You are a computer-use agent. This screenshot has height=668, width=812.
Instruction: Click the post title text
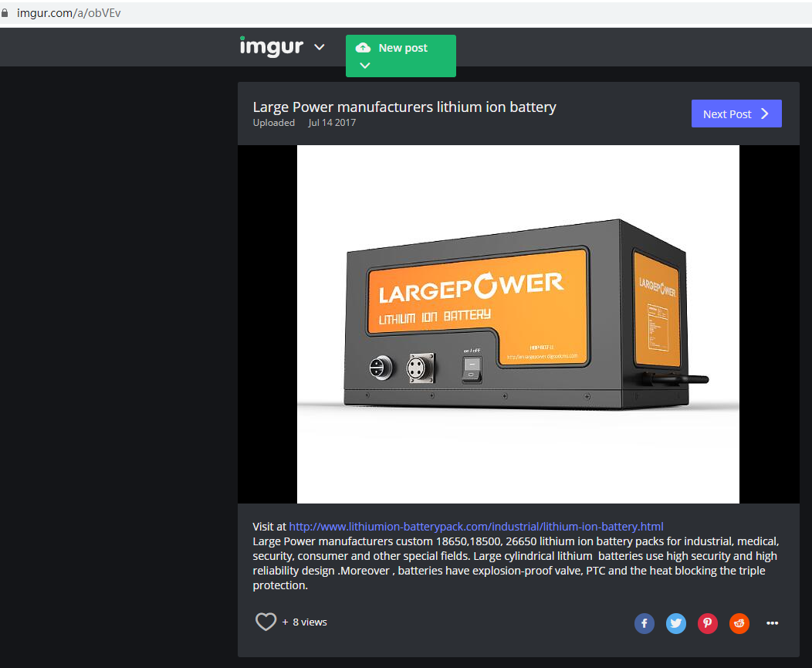click(404, 107)
